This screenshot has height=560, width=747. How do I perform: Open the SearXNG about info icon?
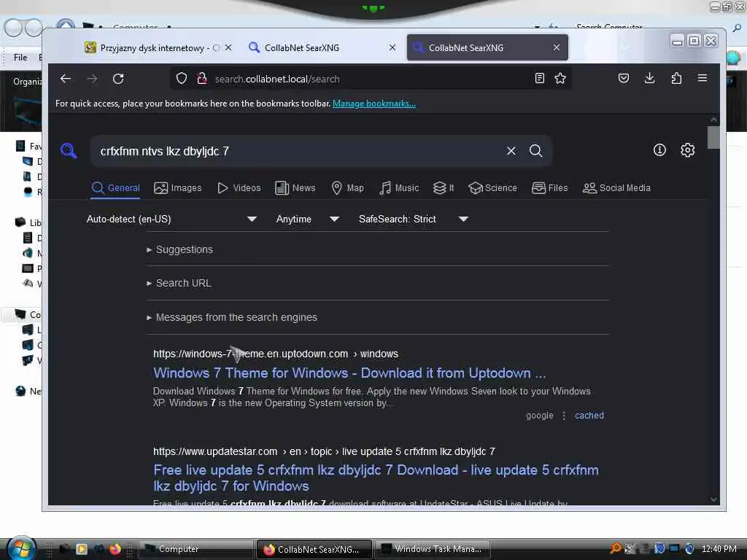(x=659, y=150)
